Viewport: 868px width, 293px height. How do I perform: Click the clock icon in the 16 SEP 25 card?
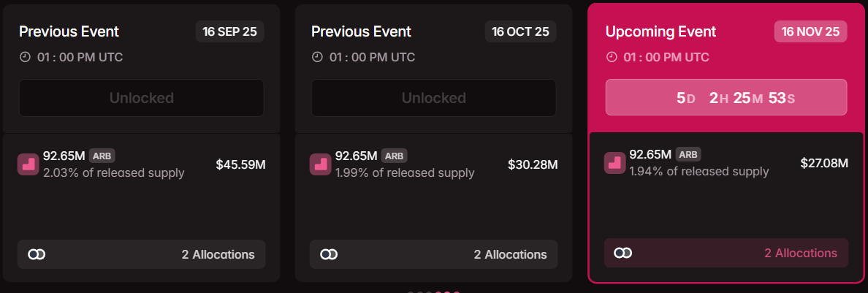click(25, 57)
